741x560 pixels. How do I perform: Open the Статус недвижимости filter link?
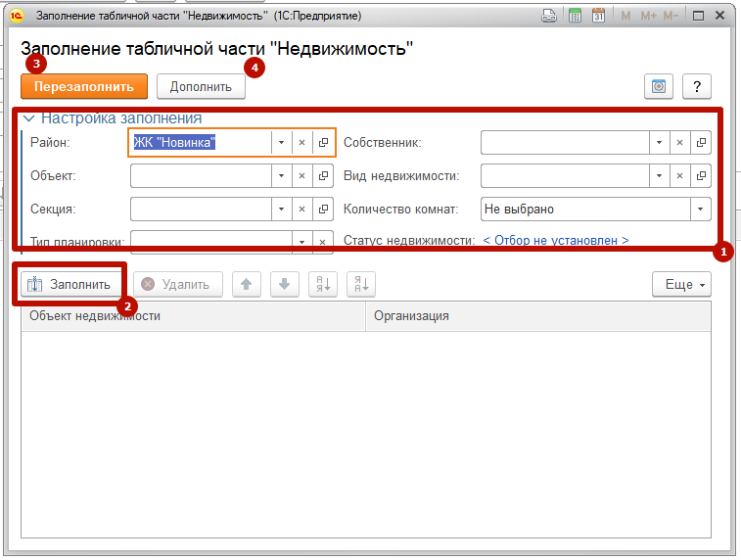(556, 240)
